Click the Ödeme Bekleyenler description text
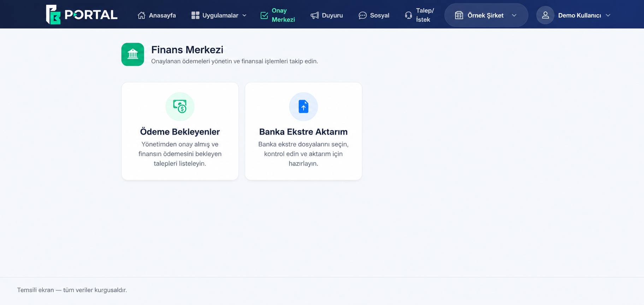The height and width of the screenshot is (305, 644). [180, 154]
